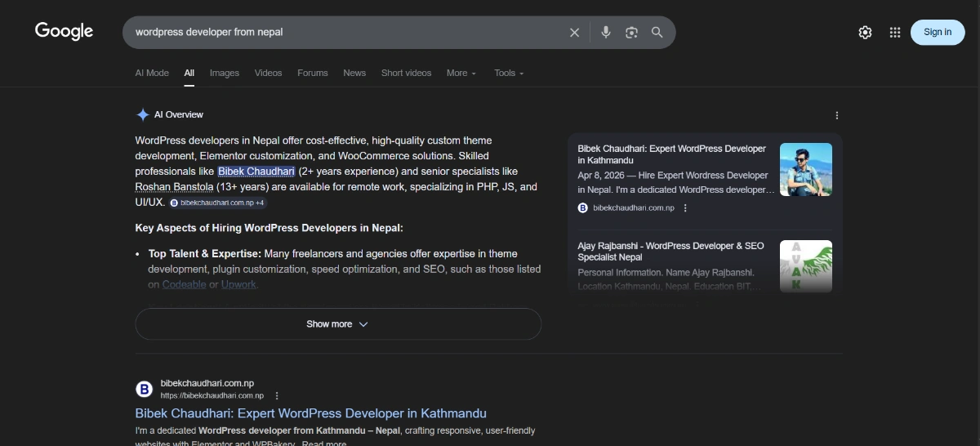This screenshot has width=980, height=446.
Task: Submit search with magnifying glass icon
Action: tap(657, 32)
